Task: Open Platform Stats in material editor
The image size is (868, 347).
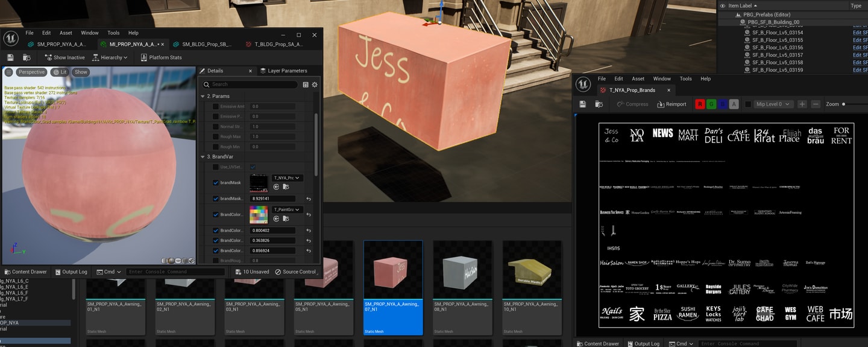Action: tap(161, 57)
